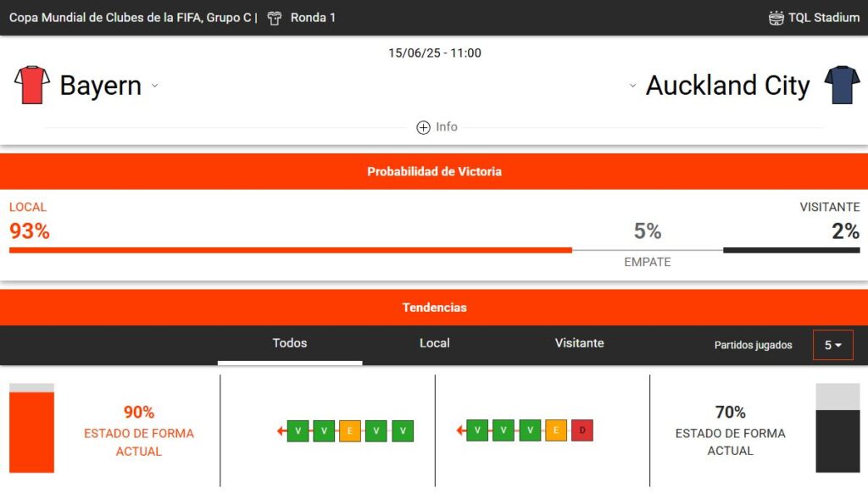Switch to the Local tab

pos(435,343)
